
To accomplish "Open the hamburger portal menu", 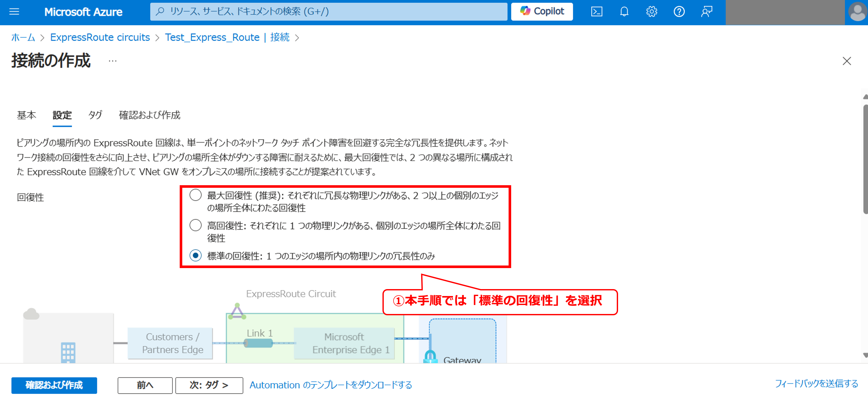I will pyautogui.click(x=14, y=12).
